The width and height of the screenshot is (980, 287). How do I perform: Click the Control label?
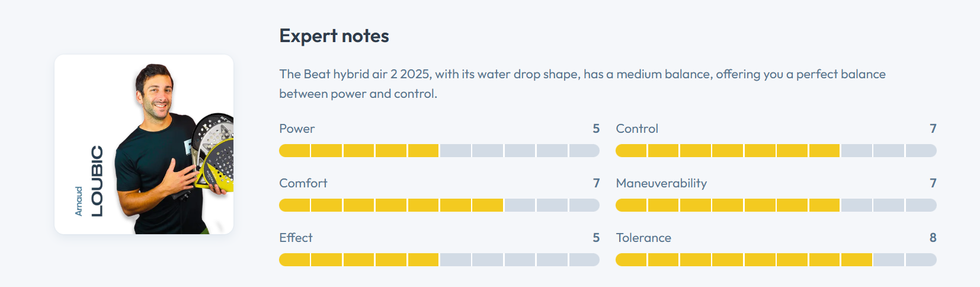(x=637, y=129)
